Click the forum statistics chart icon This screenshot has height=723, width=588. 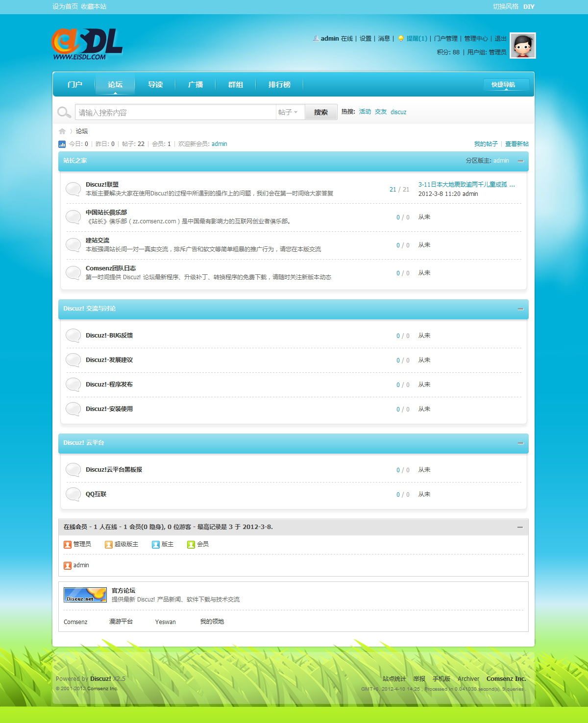[x=62, y=144]
